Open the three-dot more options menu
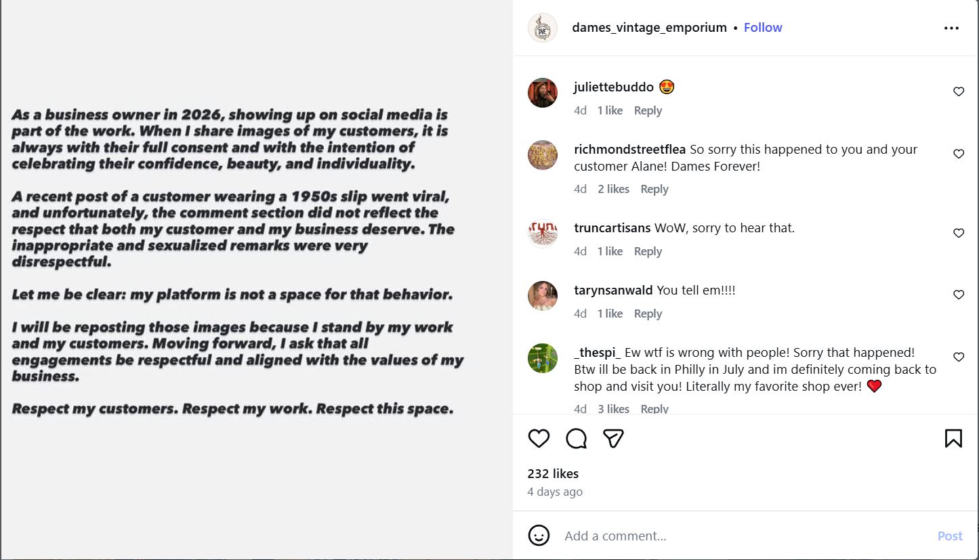The image size is (979, 560). point(951,28)
